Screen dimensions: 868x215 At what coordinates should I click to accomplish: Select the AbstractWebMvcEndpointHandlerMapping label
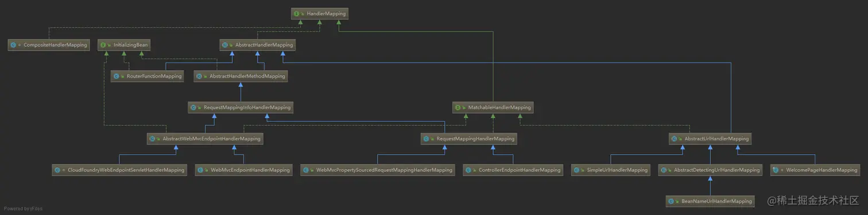click(x=211, y=139)
